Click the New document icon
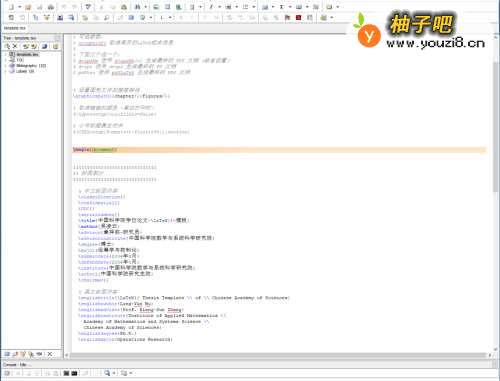This screenshot has width=500, height=381. 12,7
